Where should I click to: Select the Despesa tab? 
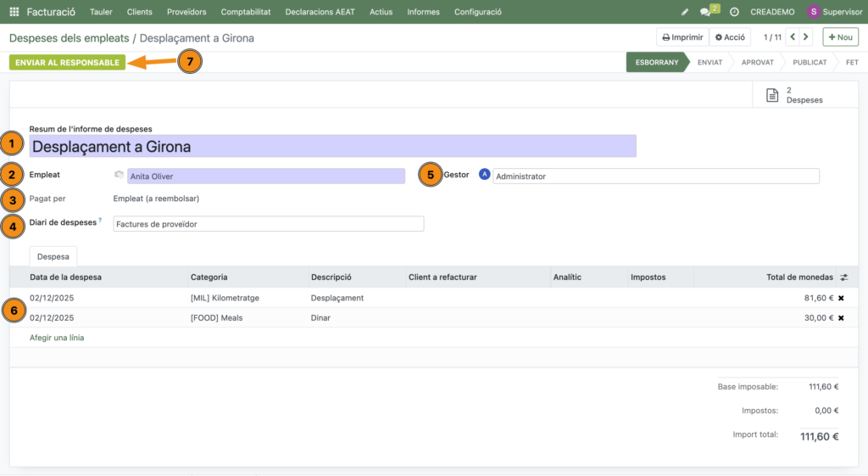click(53, 255)
